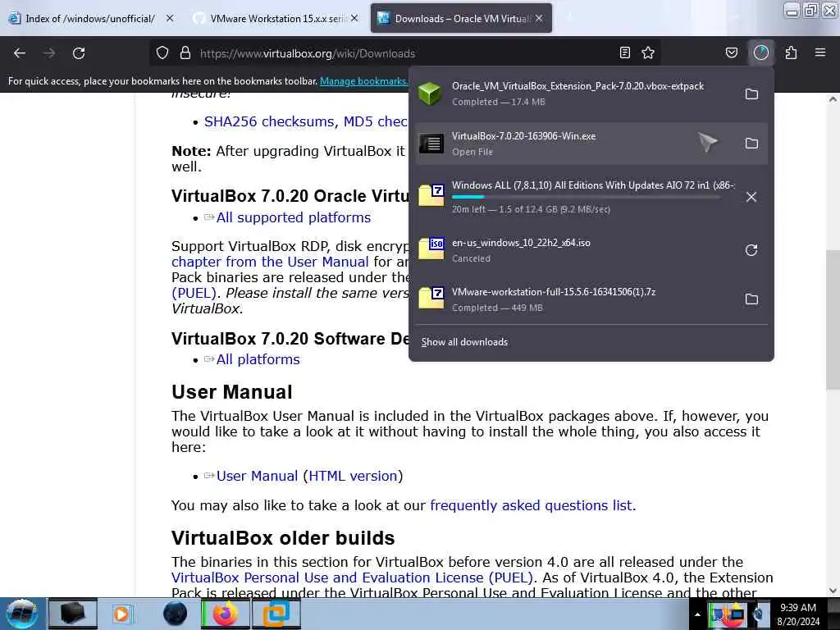
Task: Click the site security padlock icon
Action: coord(185,53)
